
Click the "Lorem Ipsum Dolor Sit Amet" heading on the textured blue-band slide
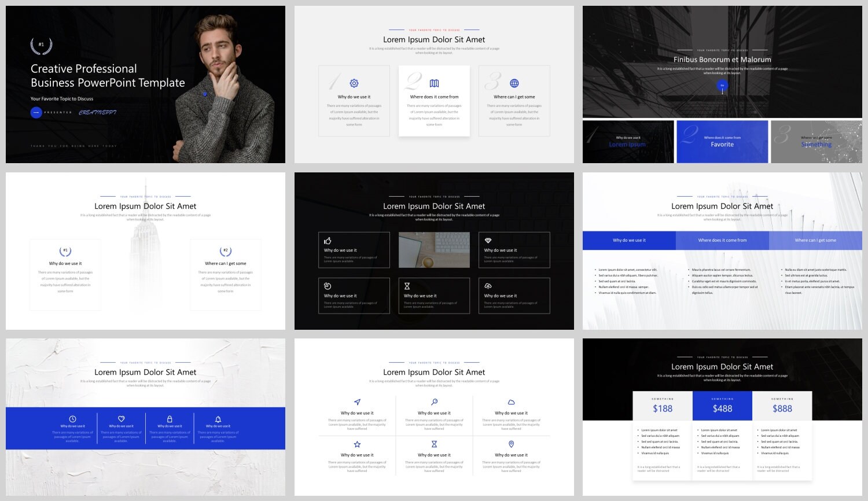point(145,373)
